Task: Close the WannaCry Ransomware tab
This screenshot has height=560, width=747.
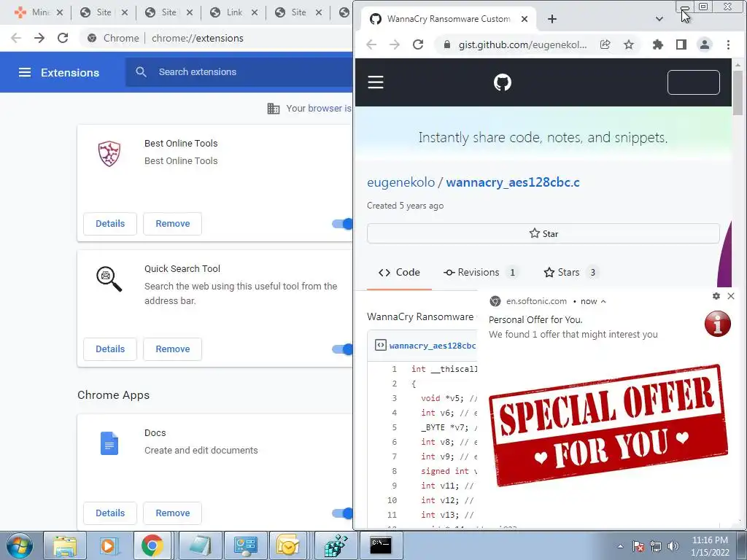Action: click(525, 19)
